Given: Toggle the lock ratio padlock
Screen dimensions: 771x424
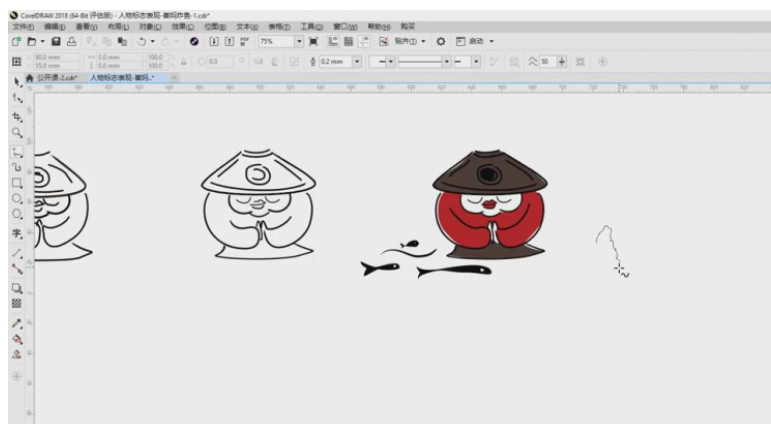Looking at the screenshot, I should click(184, 61).
